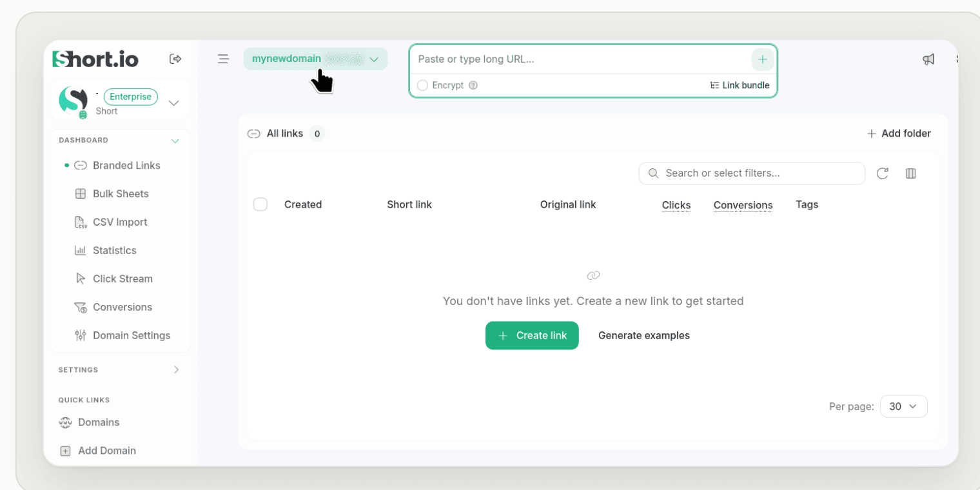Viewport: 980px width, 490px height.
Task: Open Add Domain quick link
Action: (107, 451)
